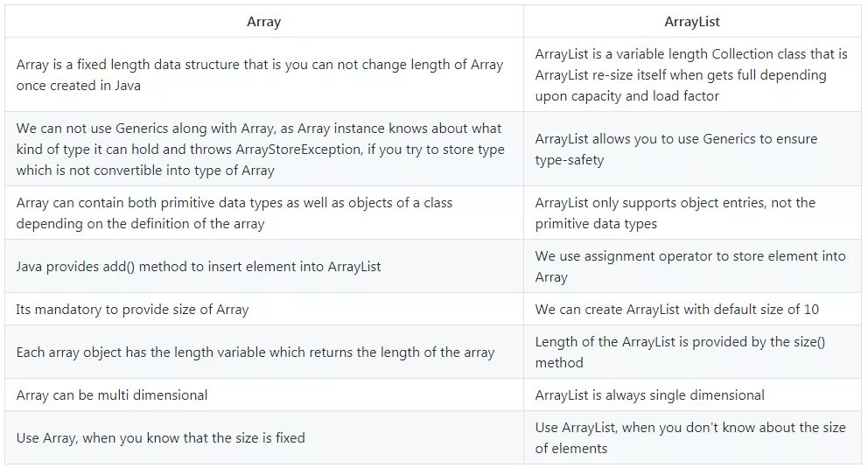Click the ArrayList column header
868x468 pixels.
[692, 22]
